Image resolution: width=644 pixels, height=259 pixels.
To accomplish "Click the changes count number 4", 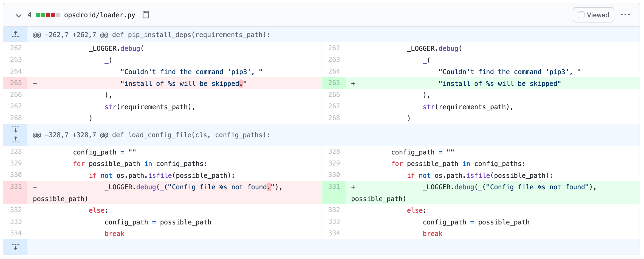I will coord(29,15).
